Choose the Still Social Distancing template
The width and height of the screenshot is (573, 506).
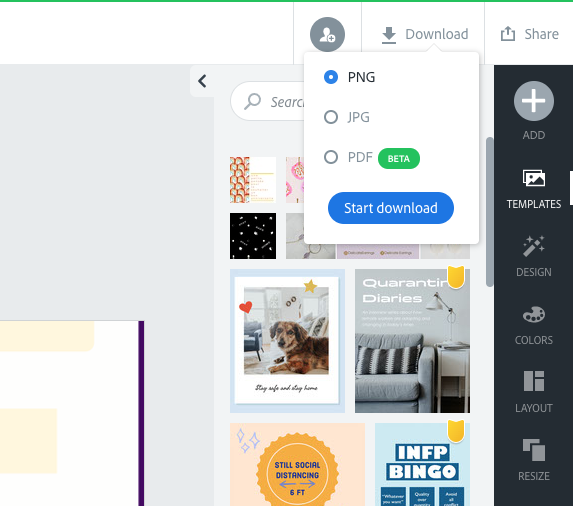pos(297,464)
